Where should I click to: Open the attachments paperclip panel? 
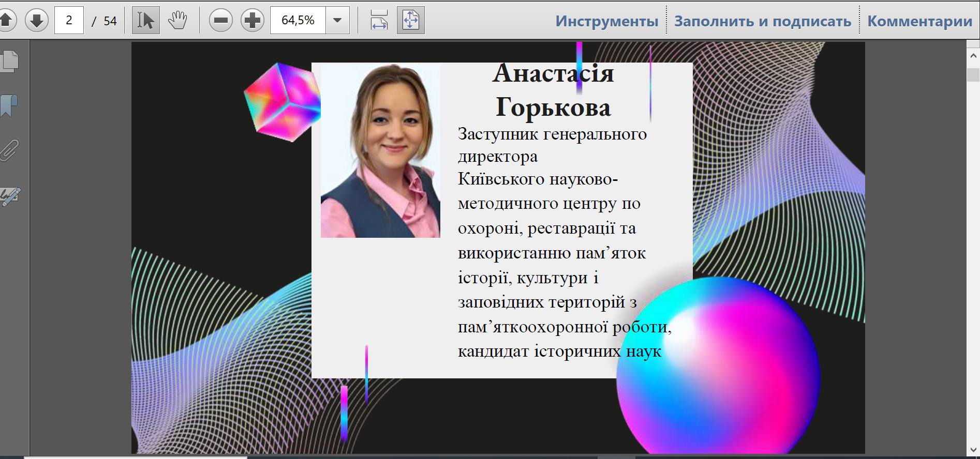coord(9,150)
